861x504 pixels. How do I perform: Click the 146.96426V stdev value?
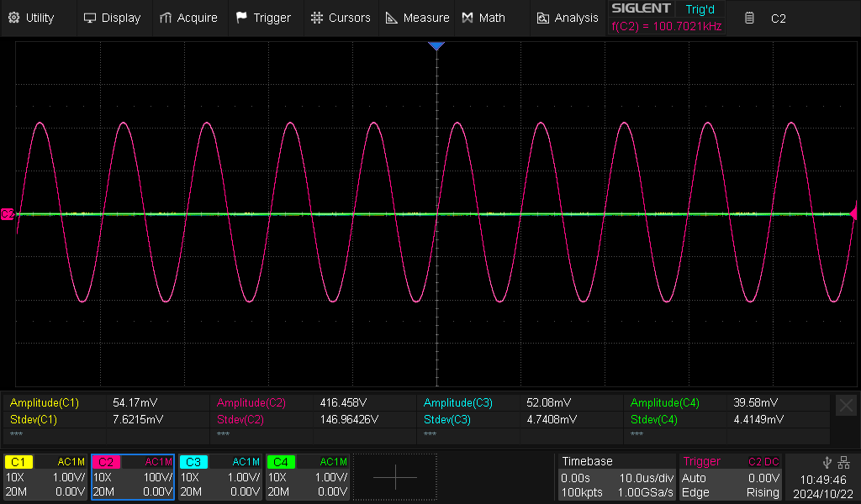pyautogui.click(x=349, y=419)
